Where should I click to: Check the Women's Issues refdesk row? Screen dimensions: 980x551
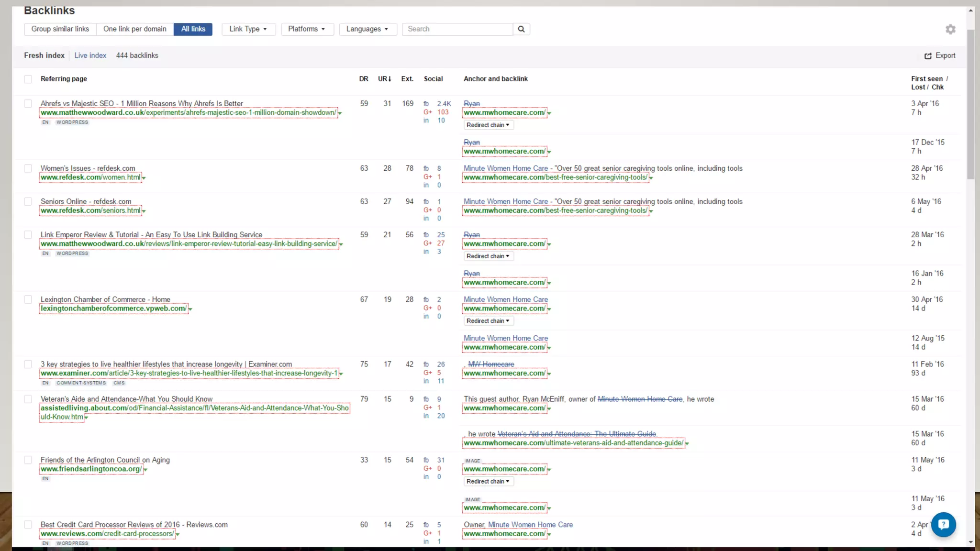click(28, 169)
